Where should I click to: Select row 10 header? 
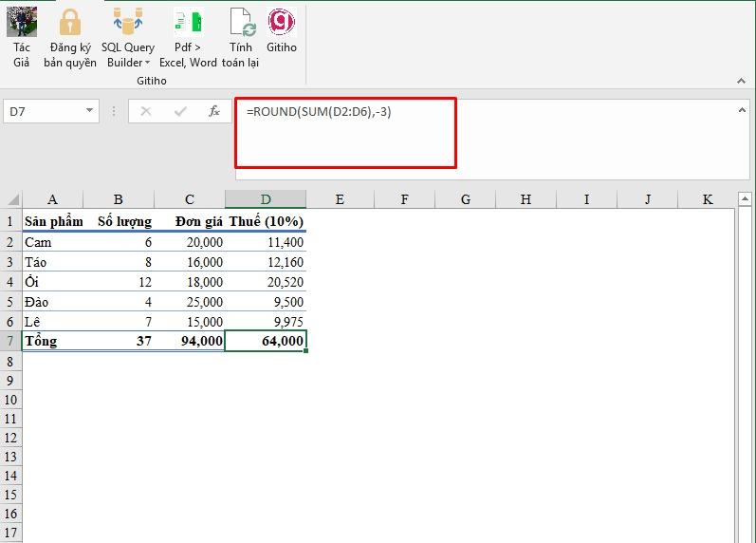tap(10, 400)
